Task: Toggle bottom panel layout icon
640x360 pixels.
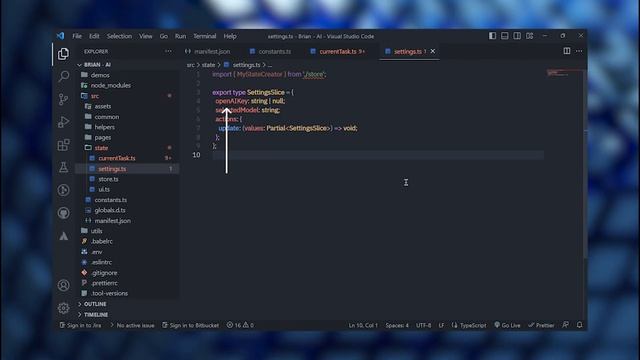Action: (x=504, y=36)
